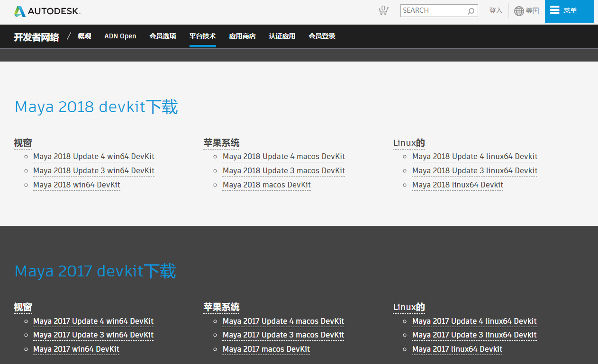
Task: Open the 开发者网络 home link
Action: point(36,36)
